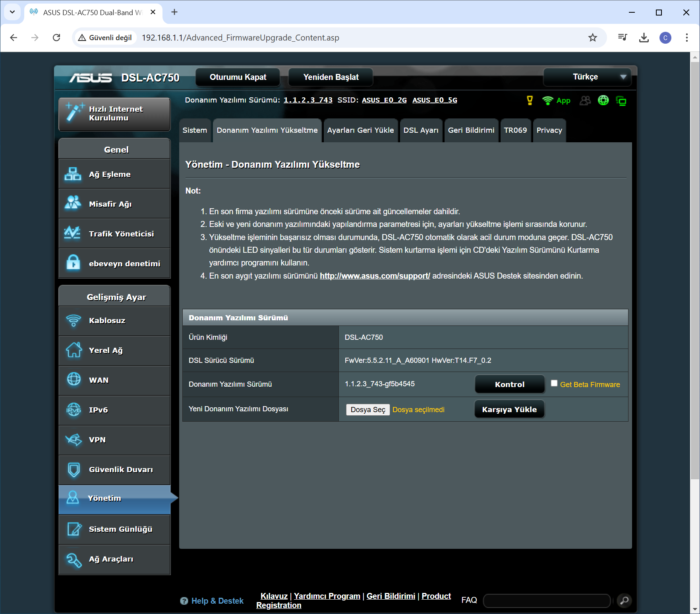This screenshot has width=700, height=614.
Task: Open Kablosuz wireless settings icon
Action: (73, 320)
